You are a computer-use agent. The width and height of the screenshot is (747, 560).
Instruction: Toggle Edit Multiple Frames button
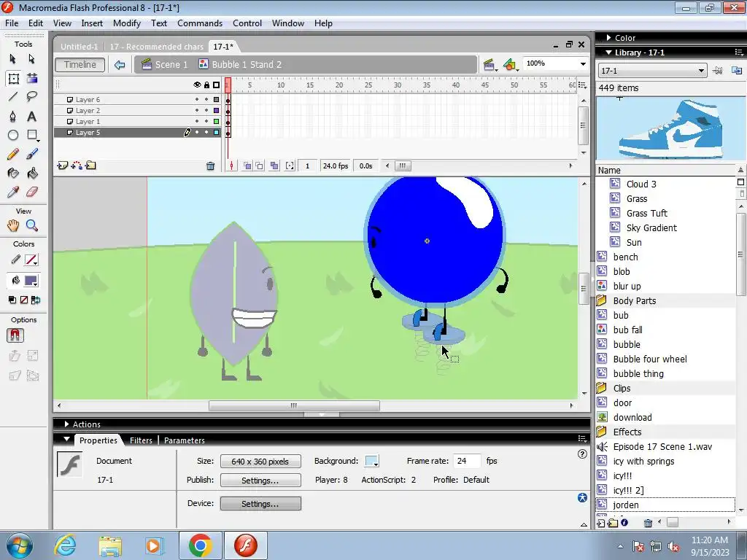(x=274, y=166)
